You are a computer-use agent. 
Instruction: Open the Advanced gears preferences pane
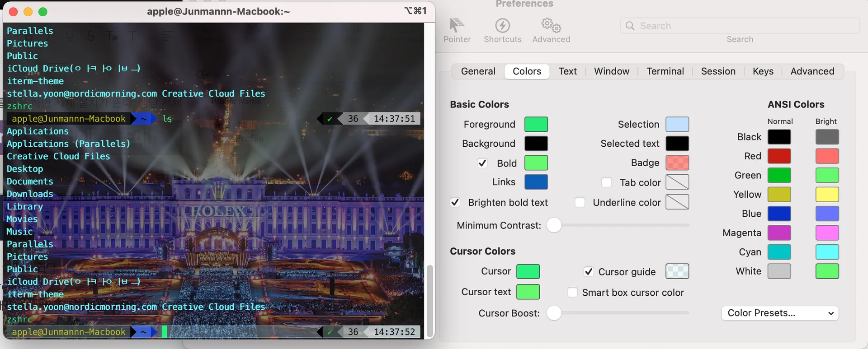pos(551,30)
